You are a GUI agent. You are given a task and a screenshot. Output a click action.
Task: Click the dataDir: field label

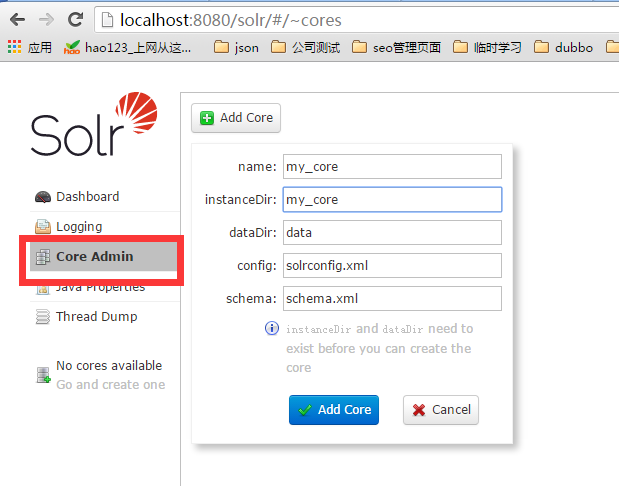(x=253, y=233)
